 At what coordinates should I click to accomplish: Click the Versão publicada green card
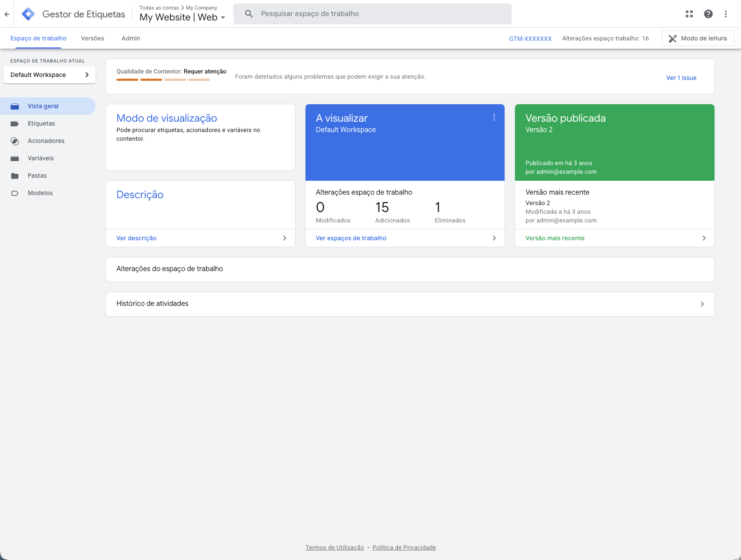click(615, 142)
